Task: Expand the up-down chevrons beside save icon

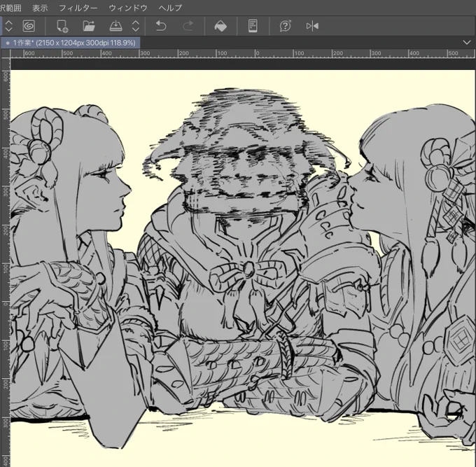Action: 136,26
